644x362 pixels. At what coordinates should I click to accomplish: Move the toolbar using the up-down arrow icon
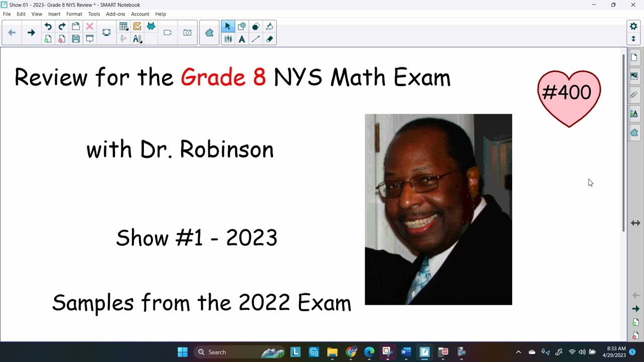click(x=633, y=39)
